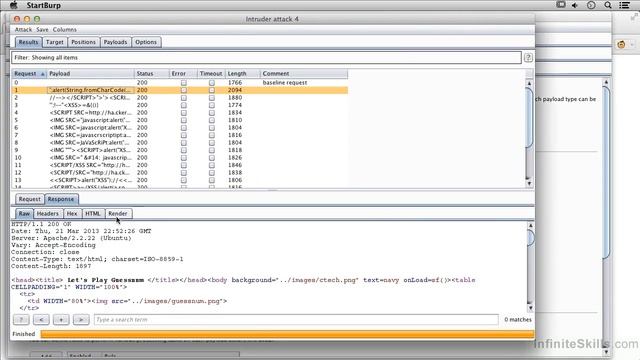
Task: Open the Attack menu
Action: tap(23, 30)
